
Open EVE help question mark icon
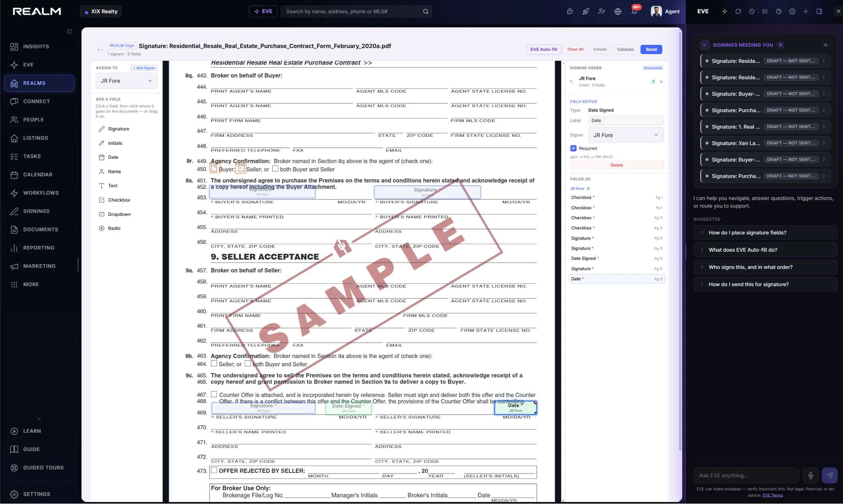[x=779, y=12]
